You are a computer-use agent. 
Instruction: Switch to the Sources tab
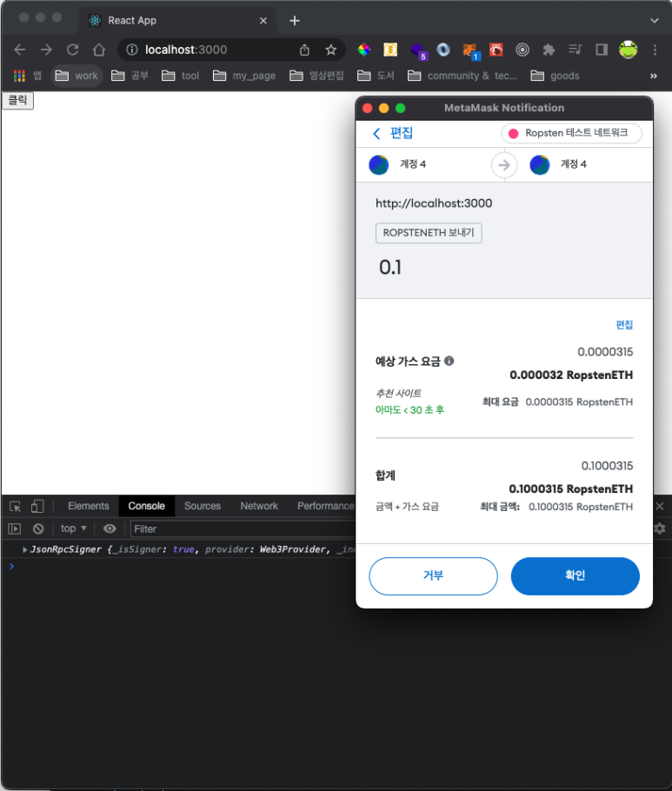203,506
